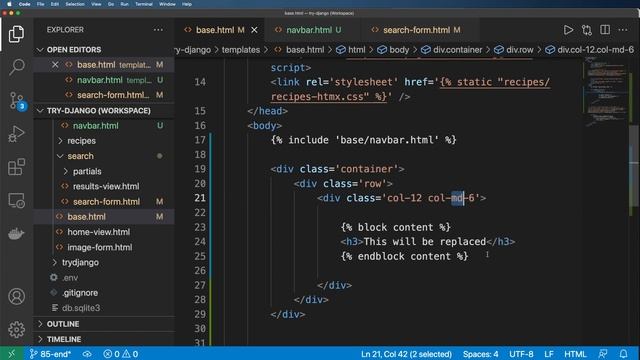Image resolution: width=640 pixels, height=360 pixels.
Task: Open the Help menu
Action: pos(187,4)
